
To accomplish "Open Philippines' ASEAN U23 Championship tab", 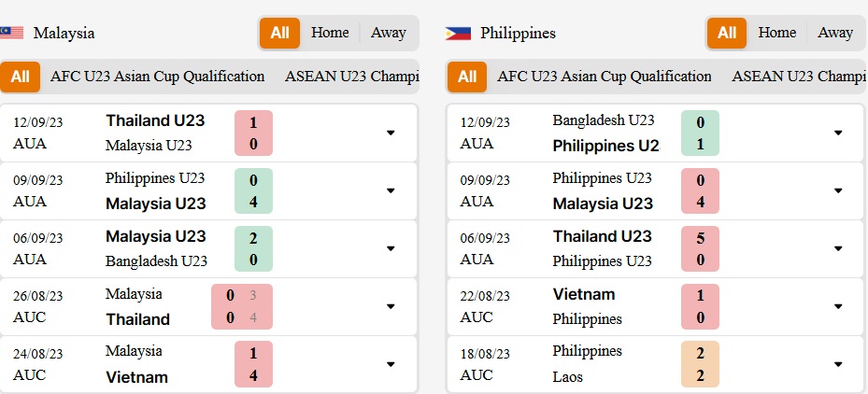I will (x=798, y=77).
